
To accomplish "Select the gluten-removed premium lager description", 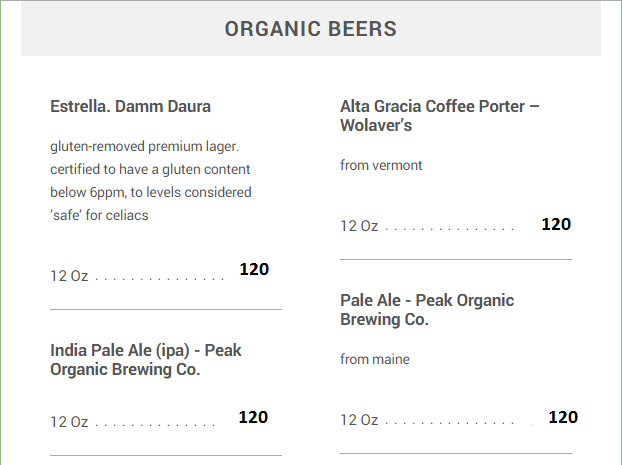I will click(x=144, y=146).
